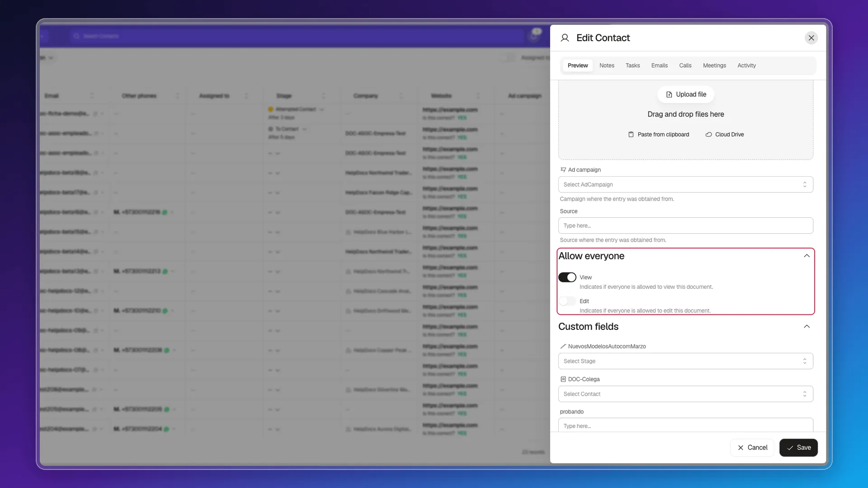The height and width of the screenshot is (488, 868).
Task: Open the Meetings tab
Action: coord(714,66)
